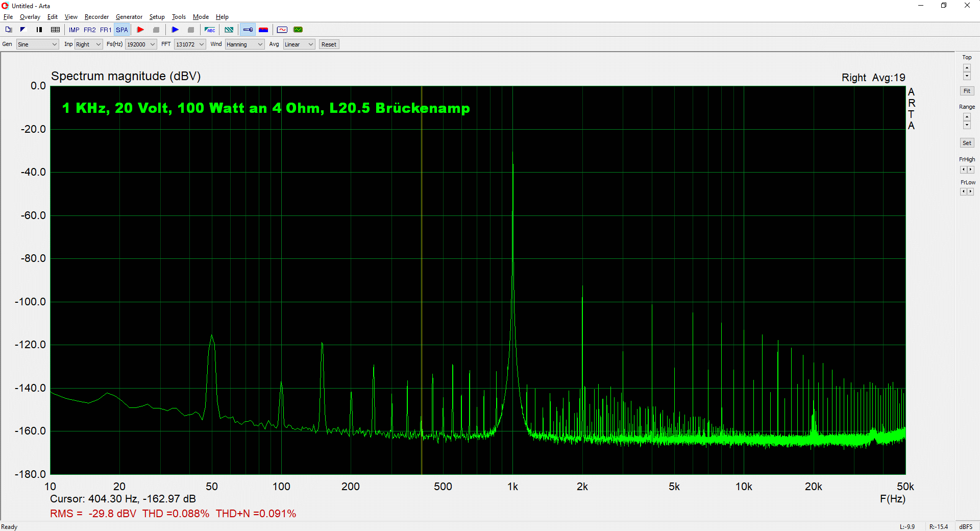
Task: Click the Top up arrow stepper
Action: pos(967,67)
